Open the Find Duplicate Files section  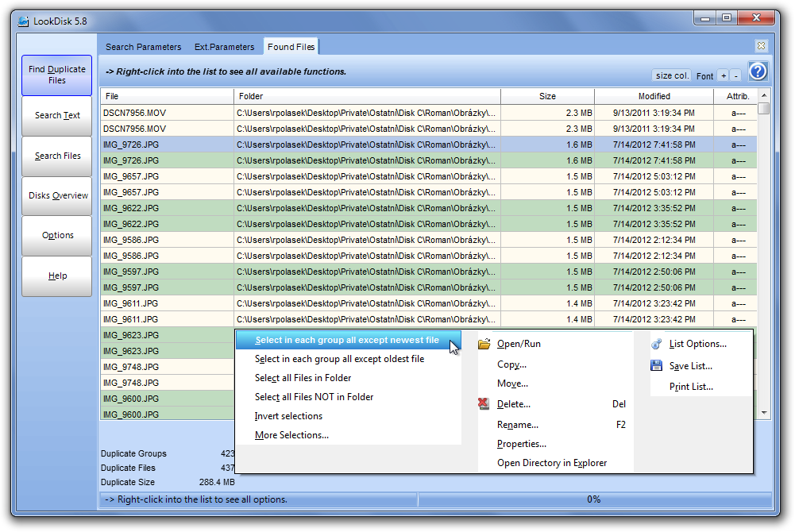click(x=57, y=75)
